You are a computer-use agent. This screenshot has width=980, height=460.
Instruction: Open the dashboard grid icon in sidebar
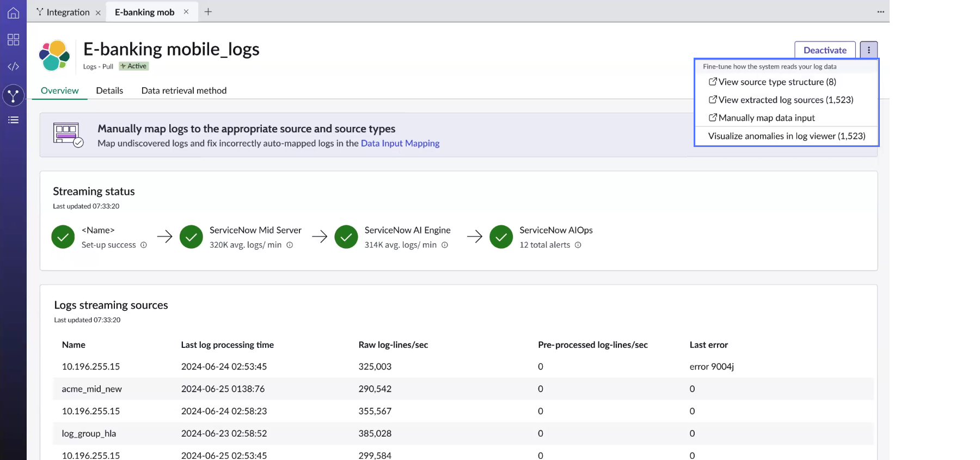[x=13, y=40]
